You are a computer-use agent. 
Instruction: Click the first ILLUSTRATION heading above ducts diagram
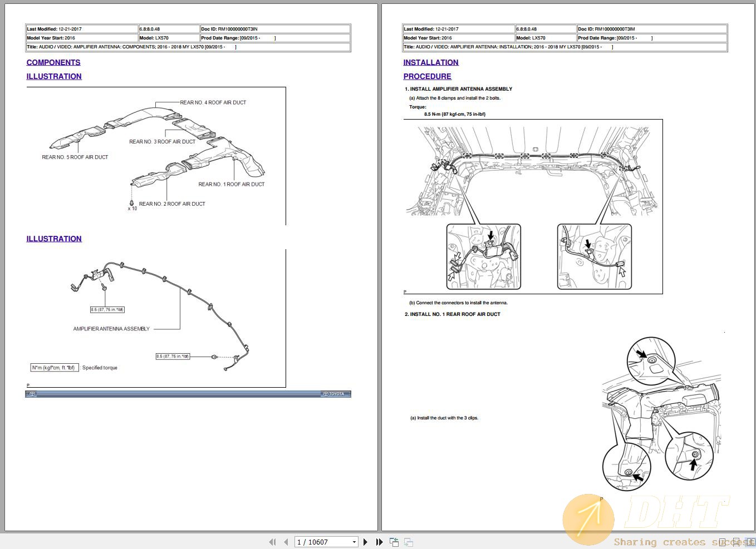(54, 76)
